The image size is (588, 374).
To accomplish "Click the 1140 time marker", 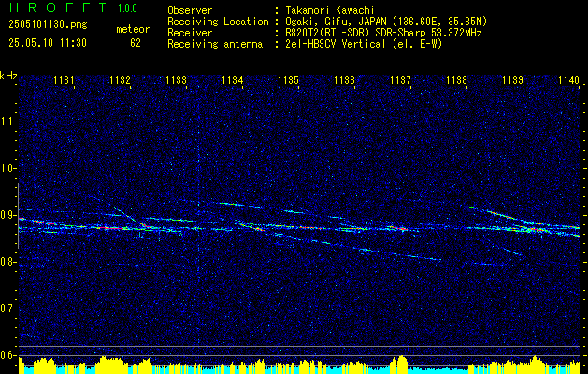I will click(x=569, y=79).
